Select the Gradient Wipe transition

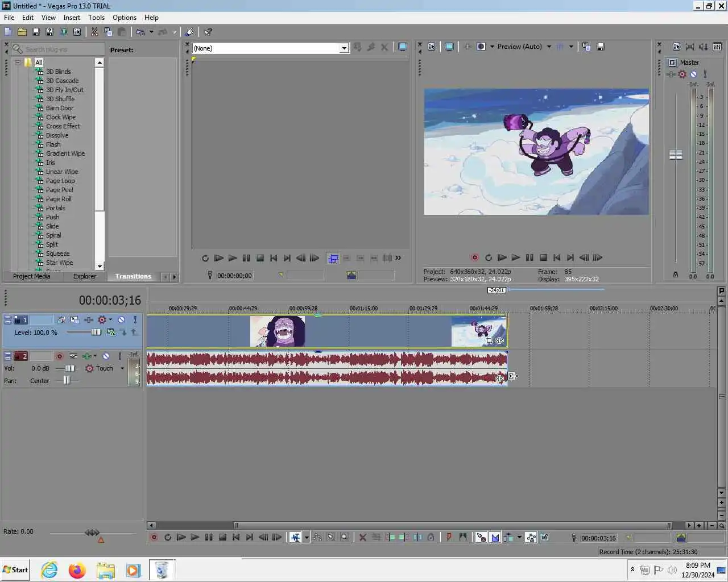click(65, 153)
